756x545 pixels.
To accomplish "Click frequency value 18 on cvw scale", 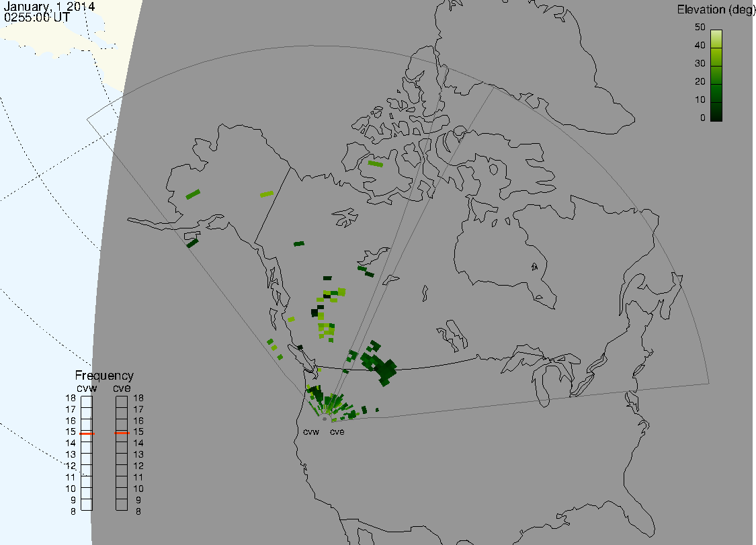I will 71,399.
